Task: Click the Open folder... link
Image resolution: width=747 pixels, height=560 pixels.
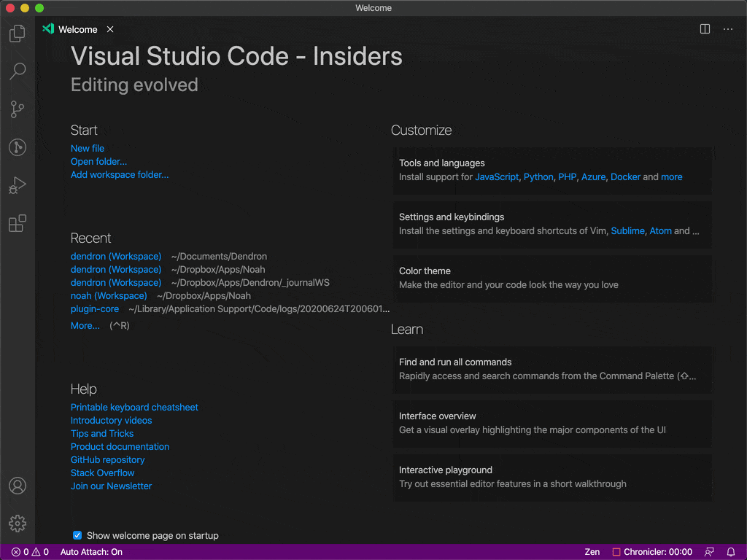Action: (98, 161)
